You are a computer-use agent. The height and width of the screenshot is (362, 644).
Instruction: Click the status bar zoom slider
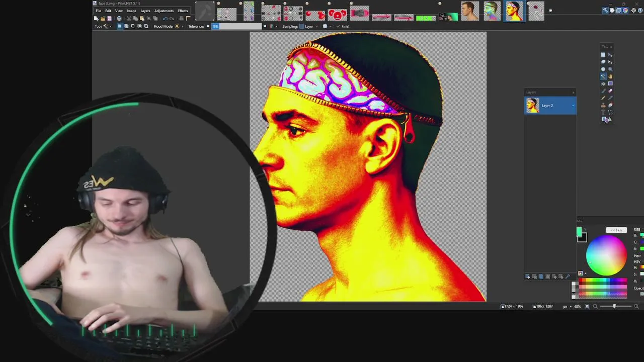(x=616, y=306)
